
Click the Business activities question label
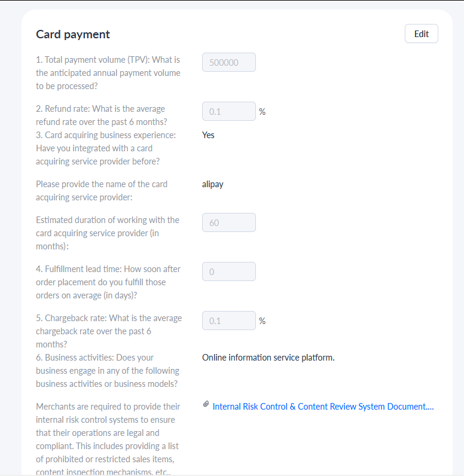coord(108,371)
